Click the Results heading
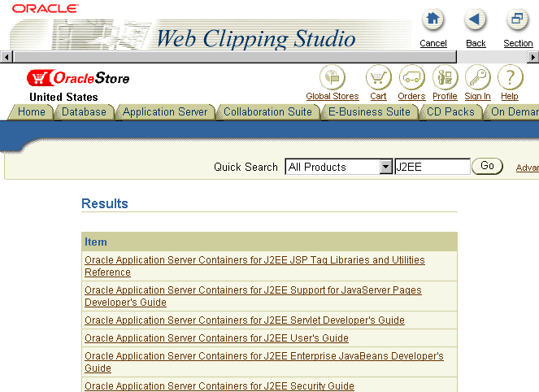 (x=105, y=203)
